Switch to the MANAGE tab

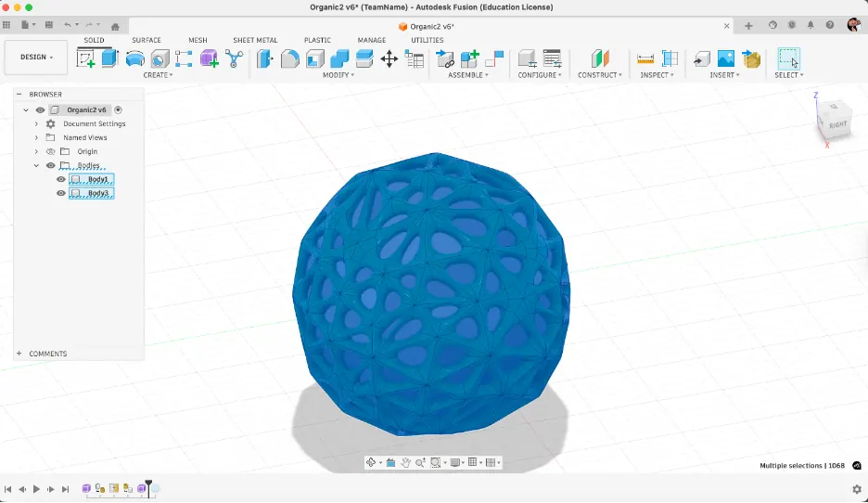(x=372, y=40)
